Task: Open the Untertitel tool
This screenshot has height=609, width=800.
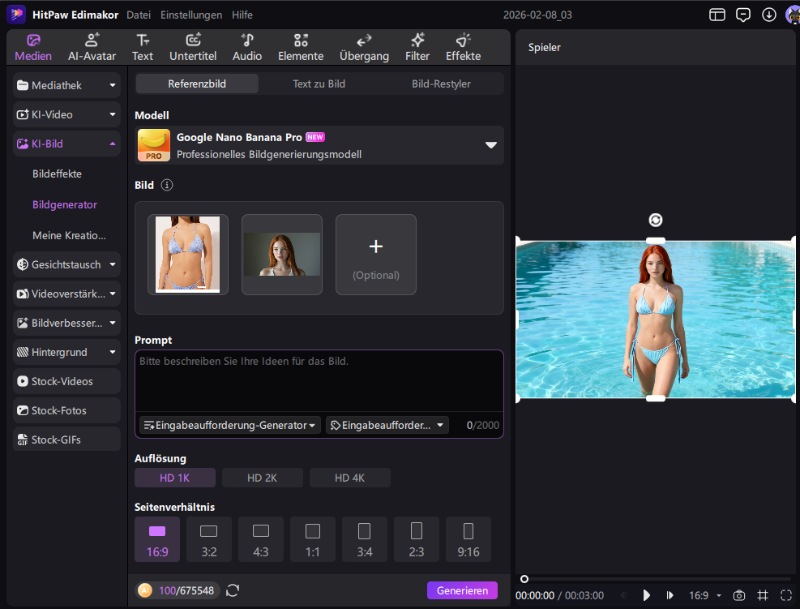Action: click(x=193, y=46)
